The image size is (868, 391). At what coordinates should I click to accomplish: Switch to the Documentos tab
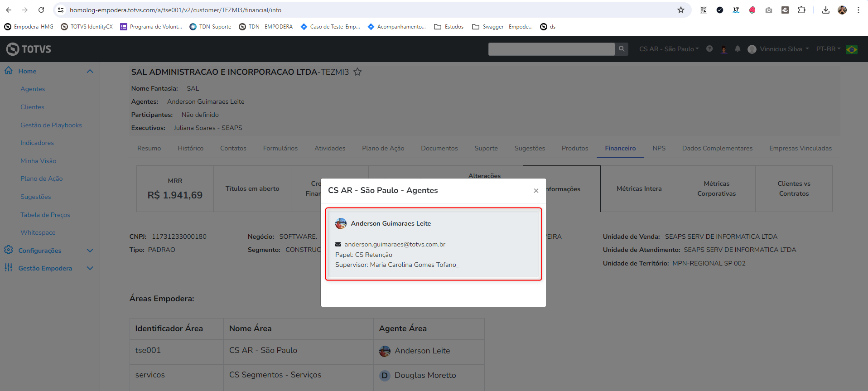(x=439, y=148)
